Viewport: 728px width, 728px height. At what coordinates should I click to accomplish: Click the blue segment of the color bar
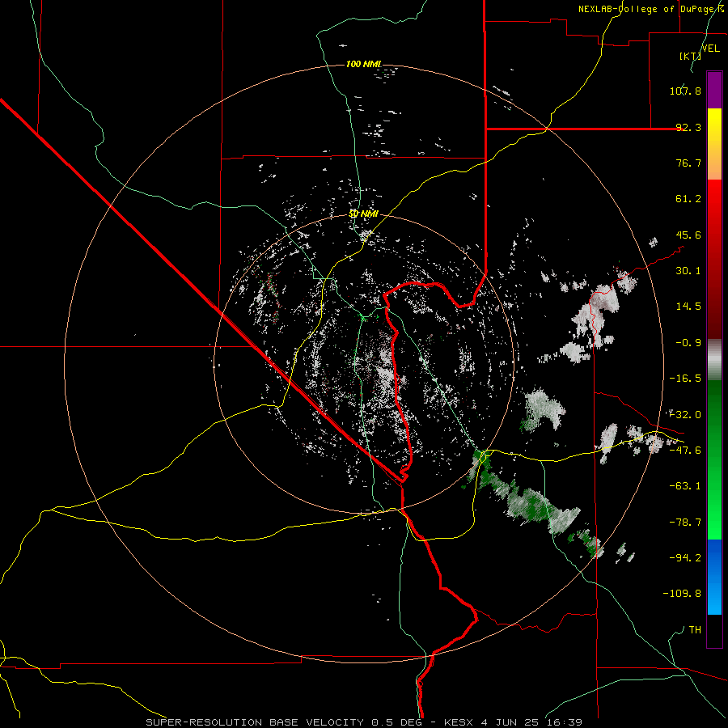[714, 577]
